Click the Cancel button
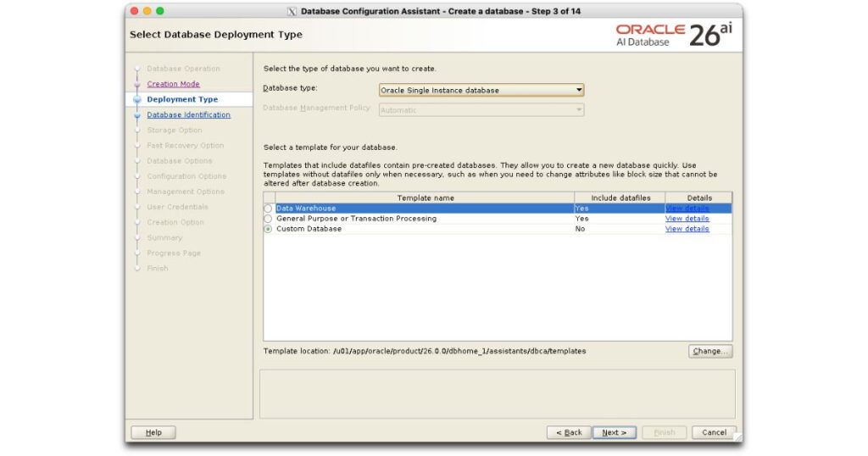The width and height of the screenshot is (868, 456). click(x=714, y=432)
